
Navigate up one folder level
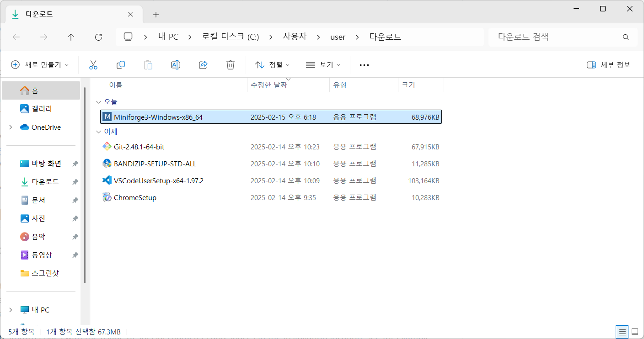pos(71,37)
